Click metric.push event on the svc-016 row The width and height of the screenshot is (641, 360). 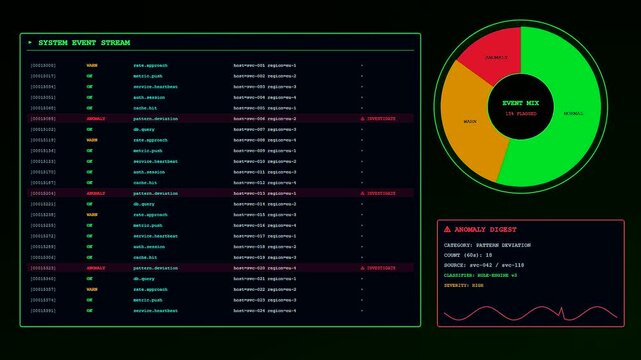(x=148, y=225)
